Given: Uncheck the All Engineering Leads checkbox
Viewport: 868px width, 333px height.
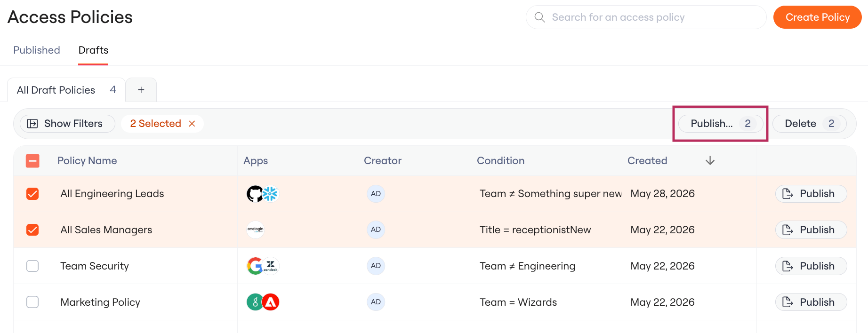Looking at the screenshot, I should click(32, 194).
